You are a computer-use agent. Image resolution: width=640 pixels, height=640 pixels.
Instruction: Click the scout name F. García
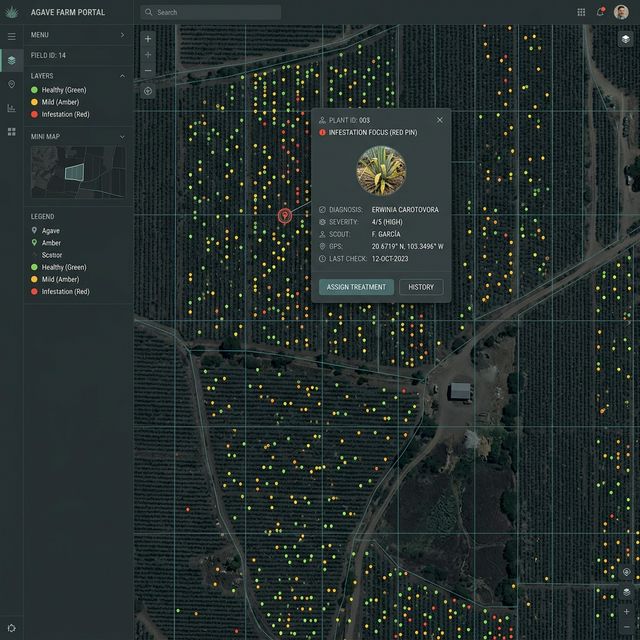pos(386,234)
